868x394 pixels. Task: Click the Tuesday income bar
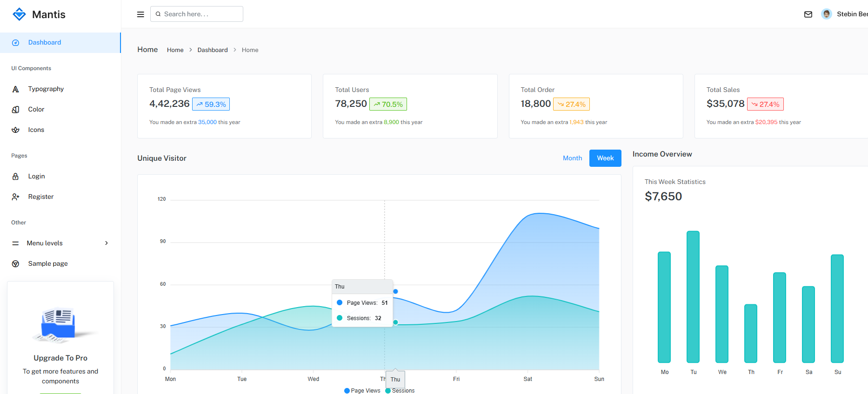pyautogui.click(x=693, y=296)
